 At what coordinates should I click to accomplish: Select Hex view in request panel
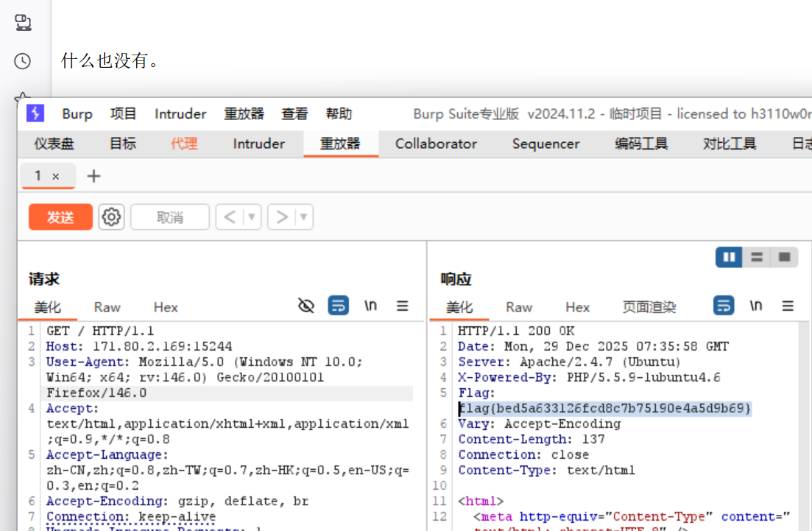pyautogui.click(x=166, y=308)
